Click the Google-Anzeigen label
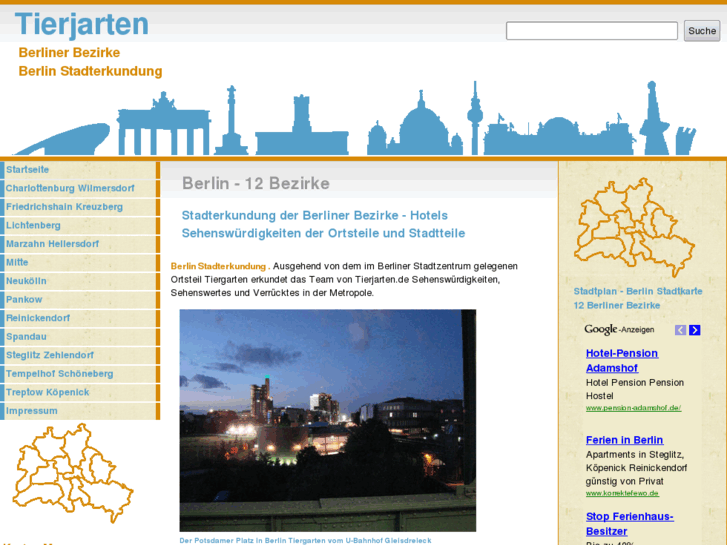This screenshot has height=545, width=727. 619,329
